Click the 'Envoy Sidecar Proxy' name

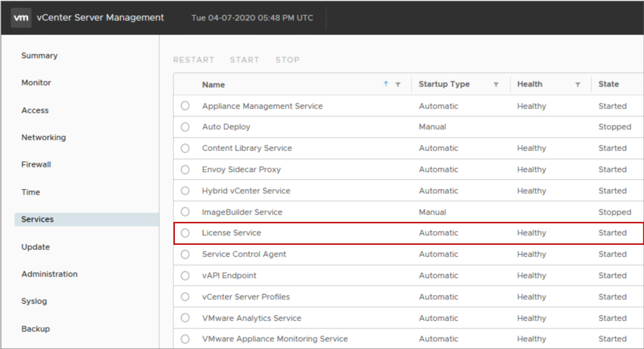[241, 169]
